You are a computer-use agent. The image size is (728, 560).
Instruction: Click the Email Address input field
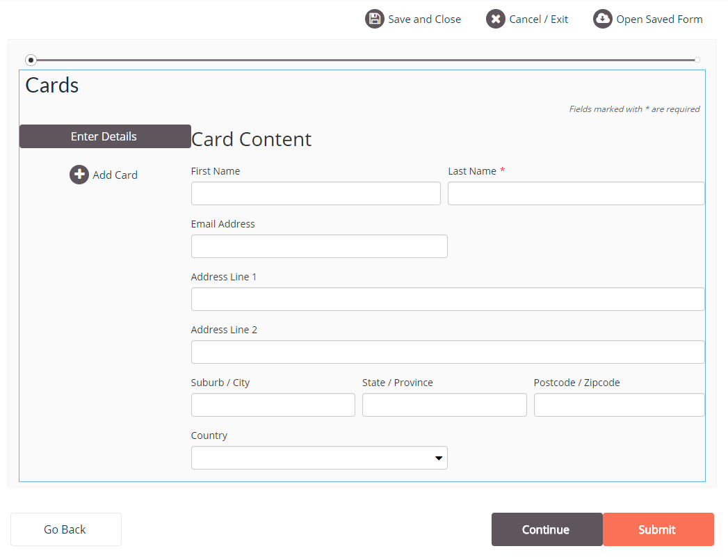click(319, 246)
